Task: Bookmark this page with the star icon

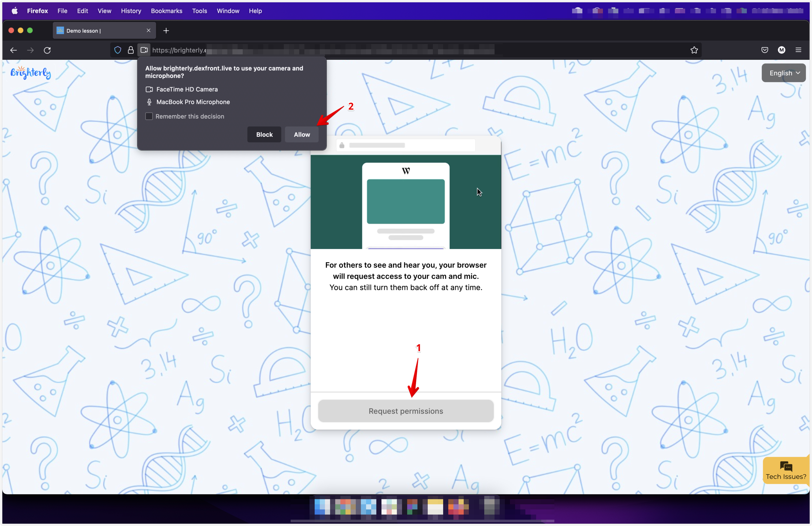Action: click(694, 50)
